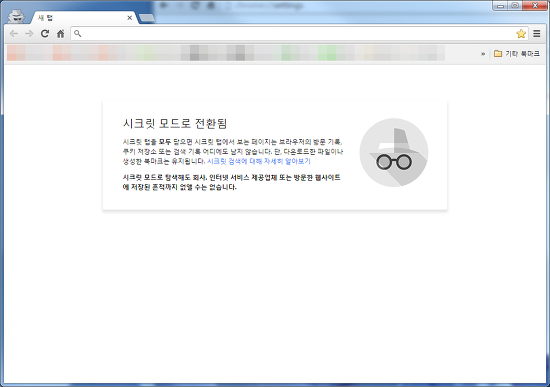Click the large incognito illustration
This screenshot has width=550, height=387.
[x=394, y=152]
